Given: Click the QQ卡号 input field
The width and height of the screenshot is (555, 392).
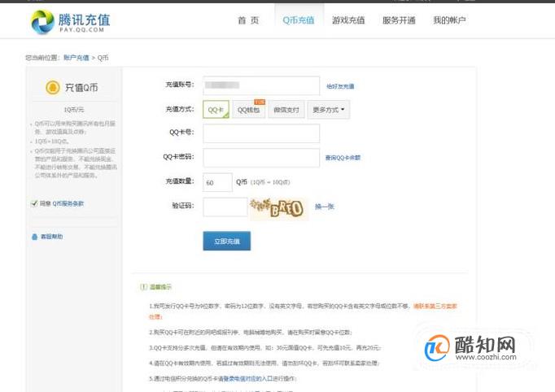Looking at the screenshot, I should 260,133.
